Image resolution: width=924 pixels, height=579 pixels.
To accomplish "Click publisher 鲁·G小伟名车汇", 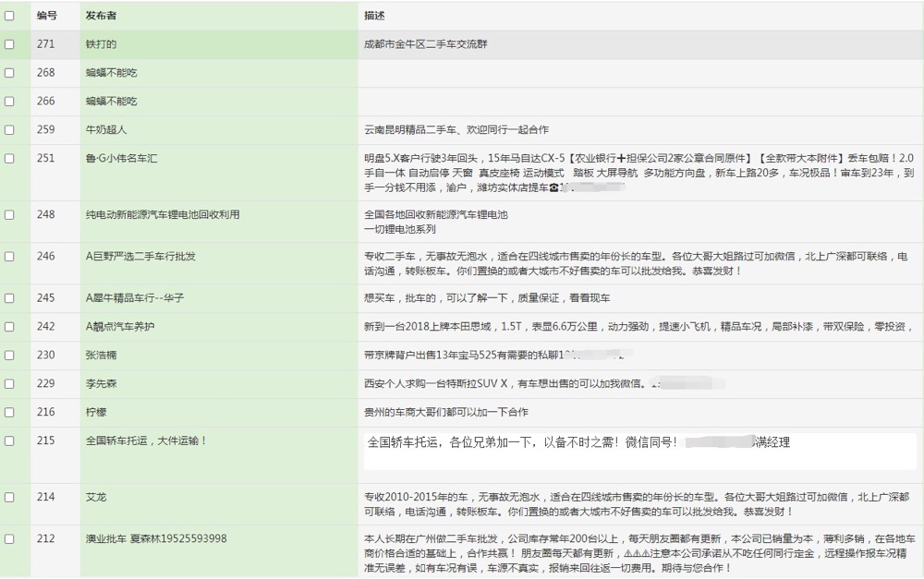I will [121, 159].
